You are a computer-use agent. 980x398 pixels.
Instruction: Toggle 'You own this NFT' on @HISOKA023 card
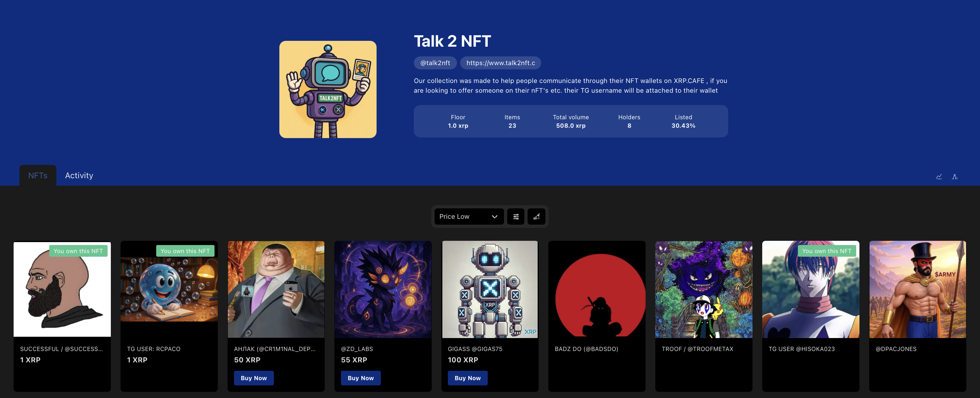[827, 251]
